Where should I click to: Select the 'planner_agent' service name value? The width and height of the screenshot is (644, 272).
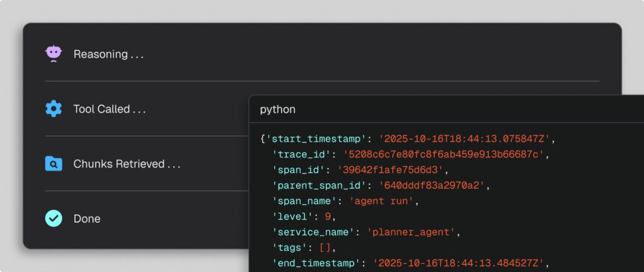[x=411, y=232]
